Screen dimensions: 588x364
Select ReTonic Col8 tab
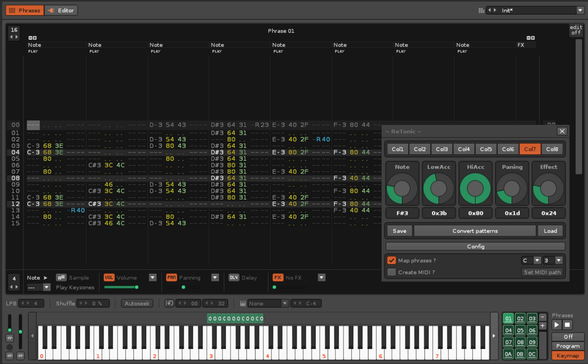coord(552,149)
